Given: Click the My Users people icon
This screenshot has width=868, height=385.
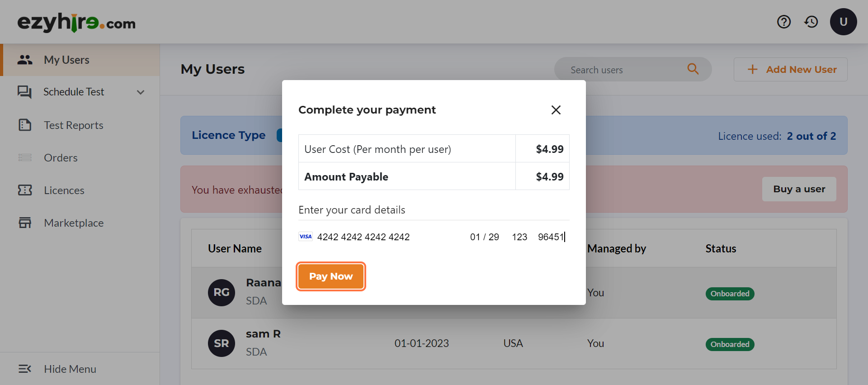Looking at the screenshot, I should pyautogui.click(x=25, y=60).
